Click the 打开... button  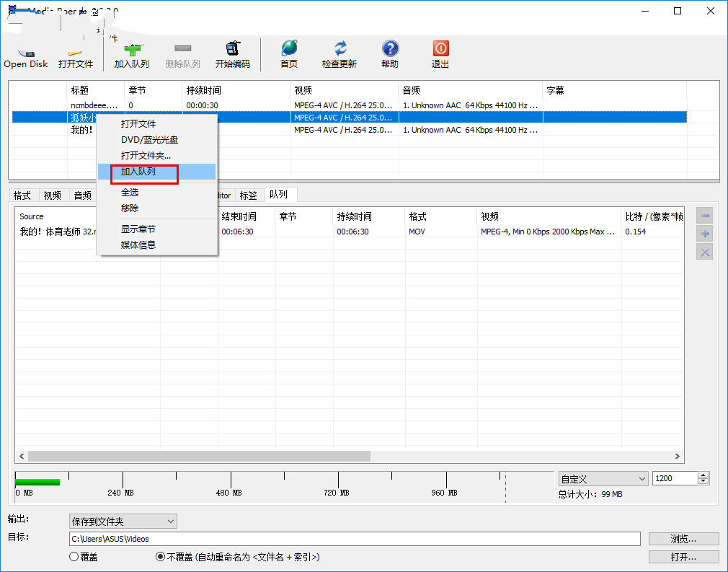pos(683,557)
